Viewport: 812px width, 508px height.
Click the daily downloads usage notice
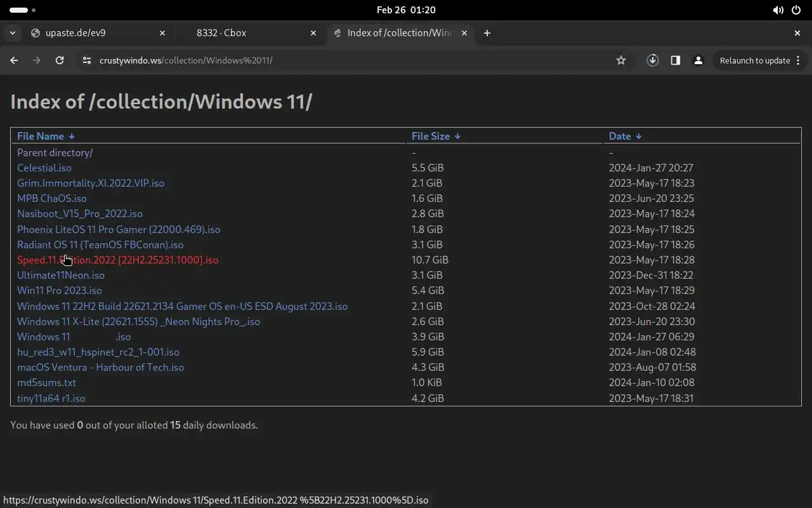(x=134, y=425)
